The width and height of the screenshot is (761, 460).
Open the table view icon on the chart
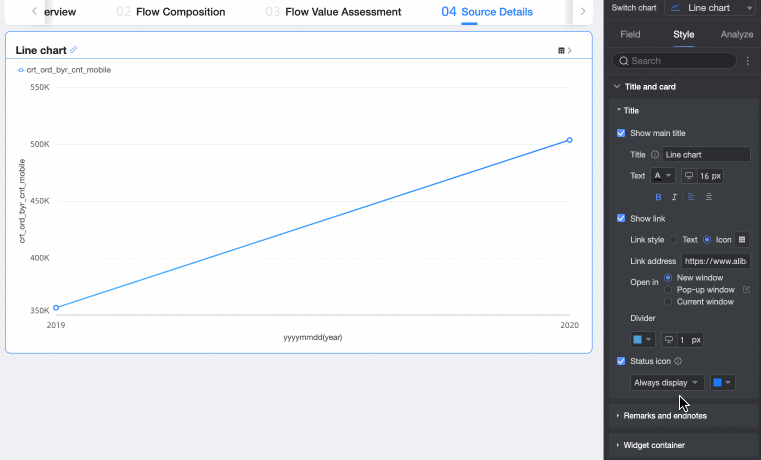(x=561, y=50)
